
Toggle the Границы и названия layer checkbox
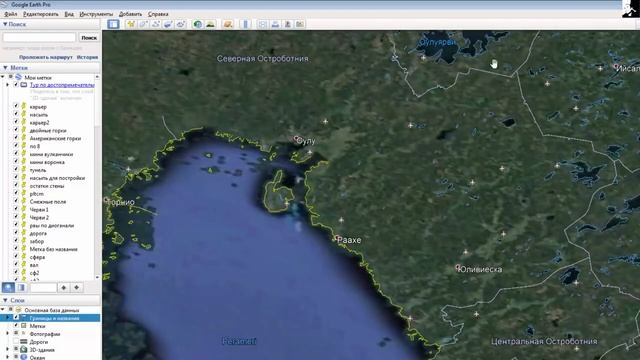click(16, 318)
